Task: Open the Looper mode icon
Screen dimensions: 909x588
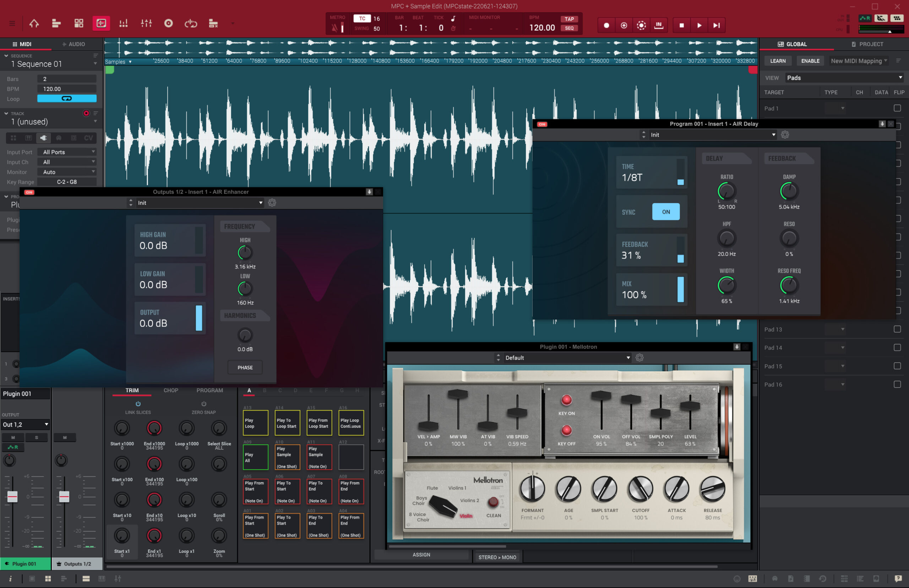Action: pyautogui.click(x=191, y=24)
